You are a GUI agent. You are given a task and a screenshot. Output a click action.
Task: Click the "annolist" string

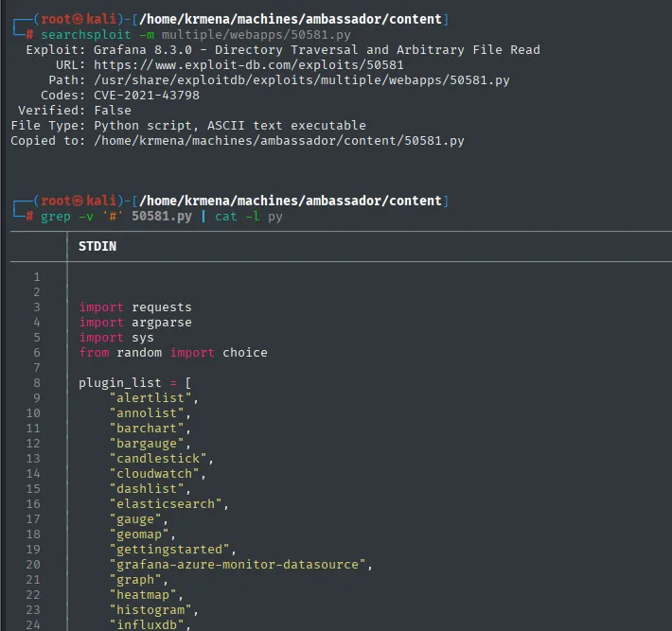click(x=147, y=413)
